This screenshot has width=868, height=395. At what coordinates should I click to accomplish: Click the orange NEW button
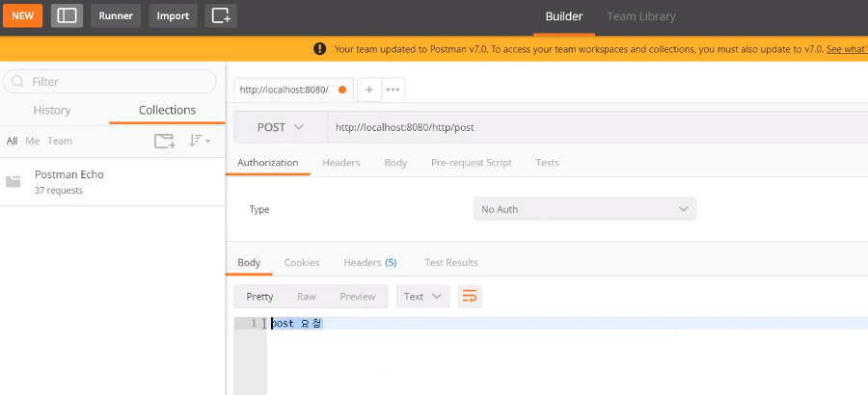click(23, 16)
